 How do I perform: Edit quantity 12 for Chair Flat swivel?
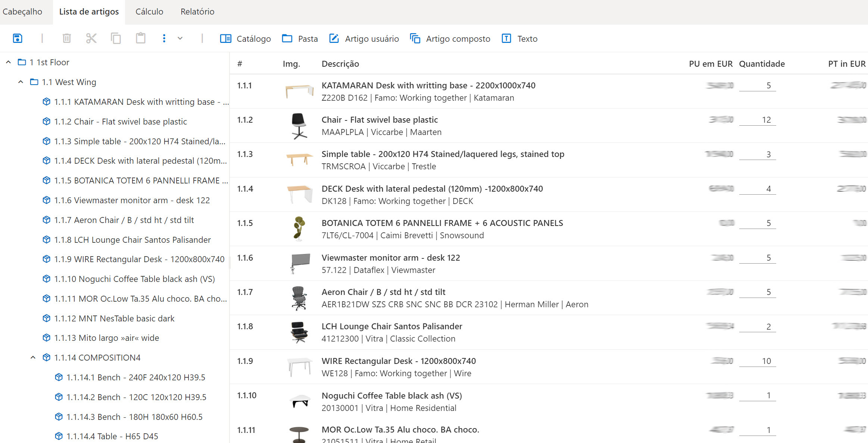click(x=758, y=120)
